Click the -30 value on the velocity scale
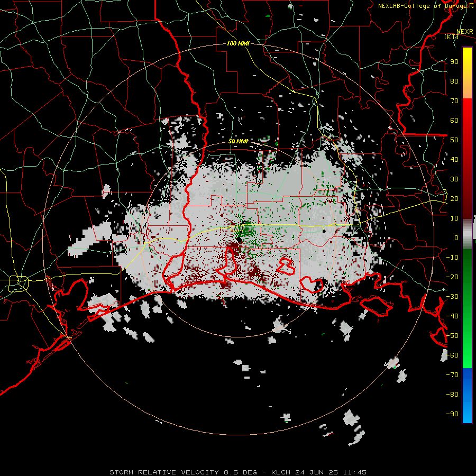This screenshot has height=476, width=476. (452, 297)
